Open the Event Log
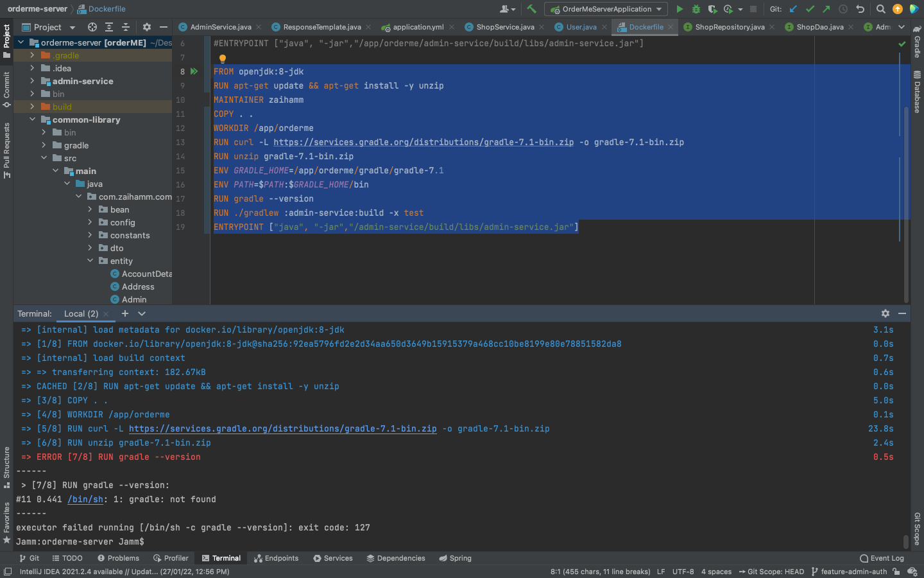Screen dimensions: 924x578 pyautogui.click(x=882, y=558)
